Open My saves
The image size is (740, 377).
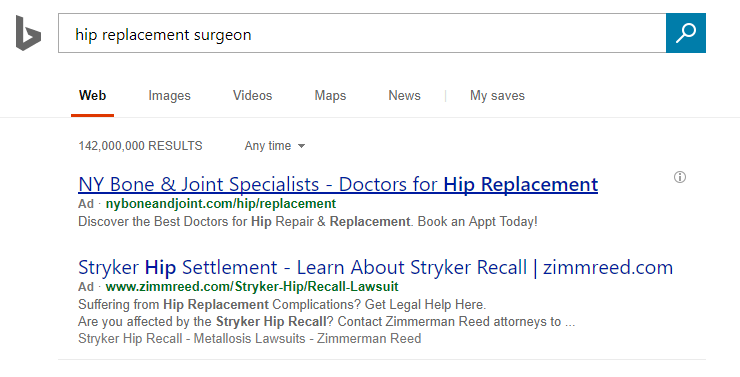pos(497,96)
